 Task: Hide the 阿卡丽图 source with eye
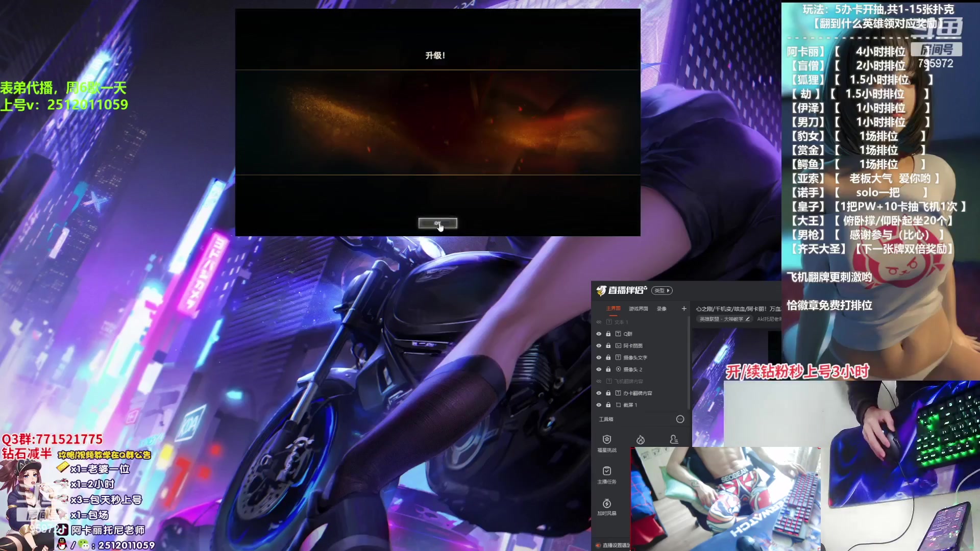(x=599, y=346)
